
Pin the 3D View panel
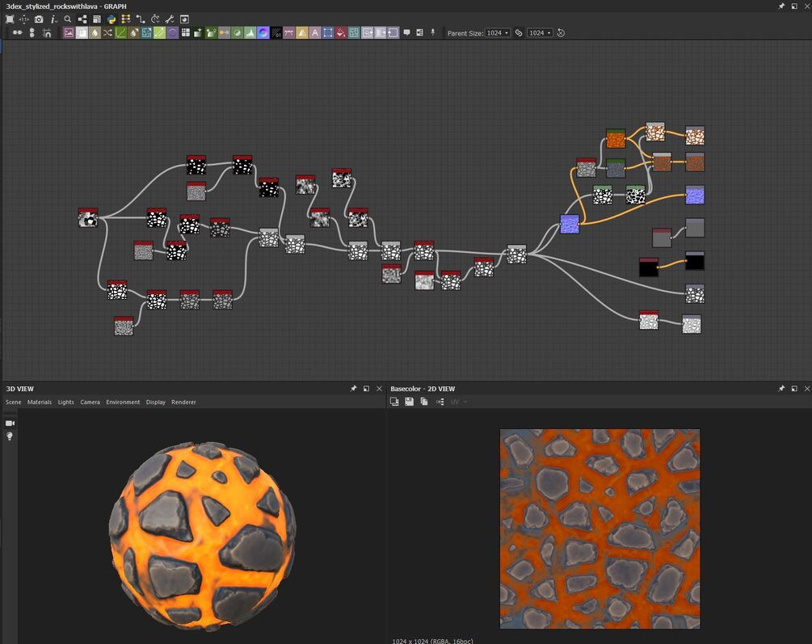(x=354, y=389)
